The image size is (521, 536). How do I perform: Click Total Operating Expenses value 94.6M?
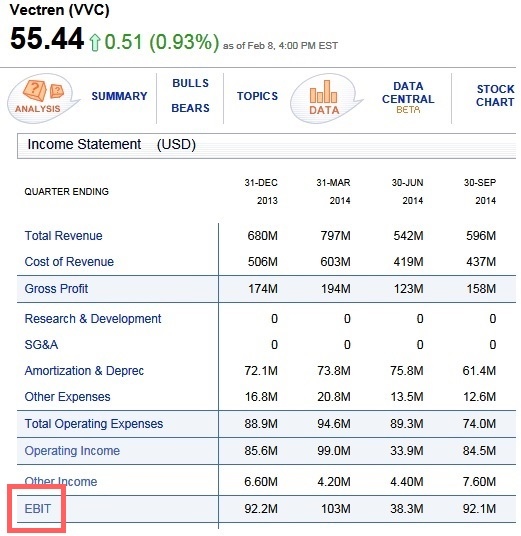click(334, 424)
